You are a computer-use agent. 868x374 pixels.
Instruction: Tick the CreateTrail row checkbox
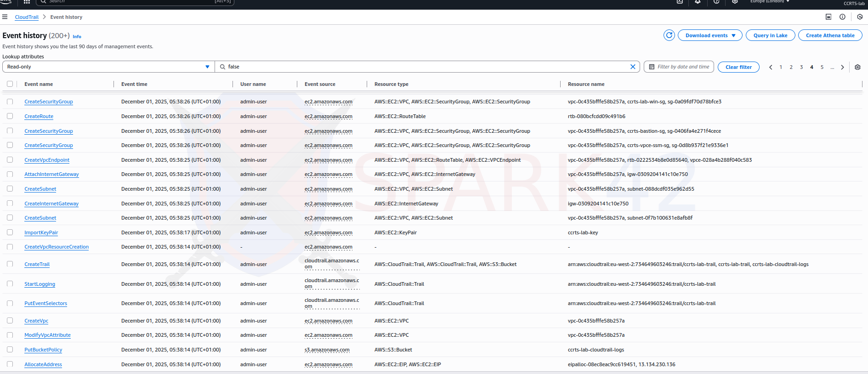pos(10,264)
